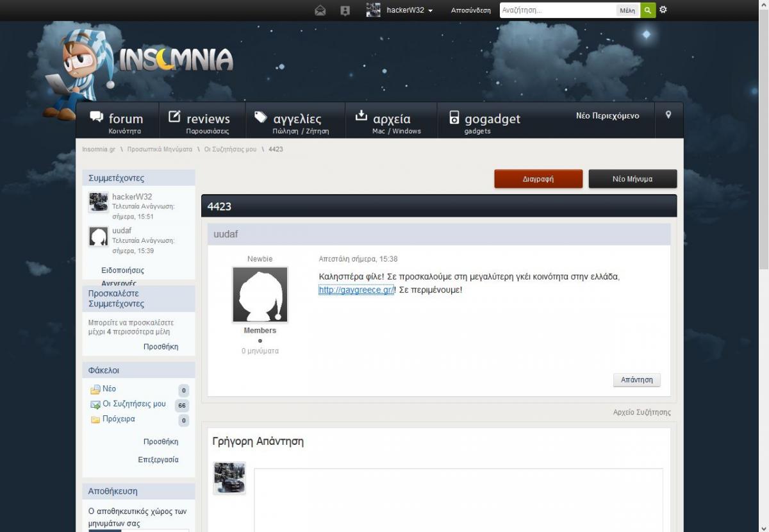Go to the αγγελίες section
Image resolution: width=769 pixels, height=532 pixels.
pos(295,121)
